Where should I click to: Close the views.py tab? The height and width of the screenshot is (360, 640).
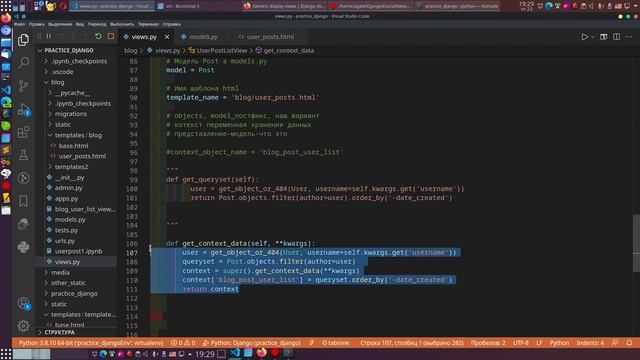click(x=167, y=37)
